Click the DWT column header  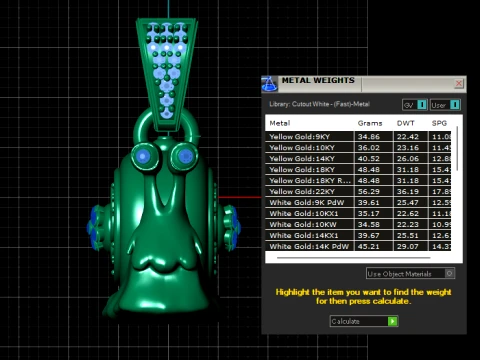(x=405, y=123)
